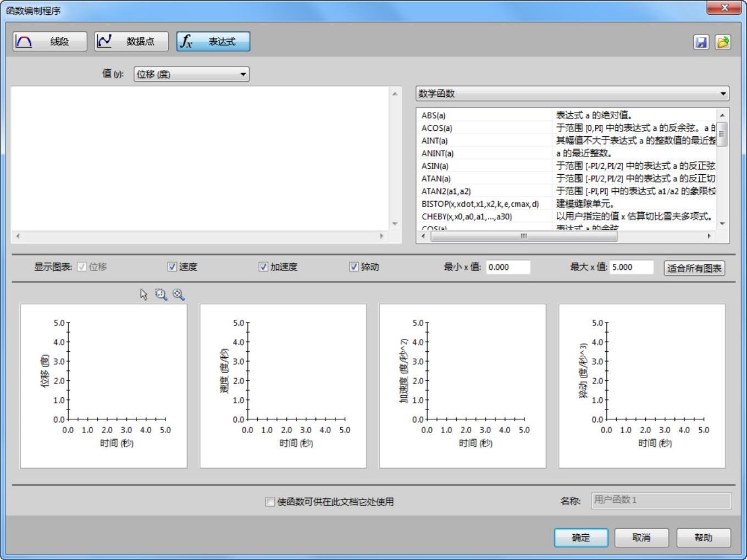This screenshot has width=747, height=560.
Task: Activate the zoom-to-area magnifier tool
Action: coord(161,295)
